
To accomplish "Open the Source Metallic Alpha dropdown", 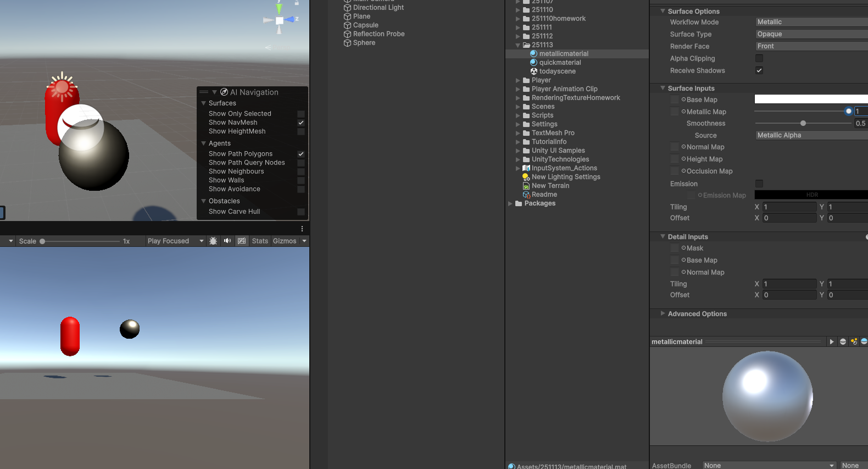I will pos(811,135).
